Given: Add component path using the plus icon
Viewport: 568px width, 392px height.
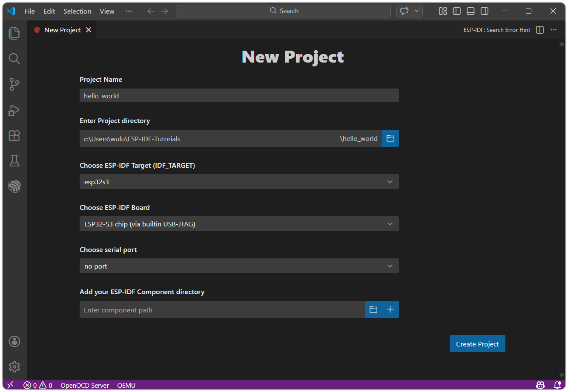Looking at the screenshot, I should 390,309.
